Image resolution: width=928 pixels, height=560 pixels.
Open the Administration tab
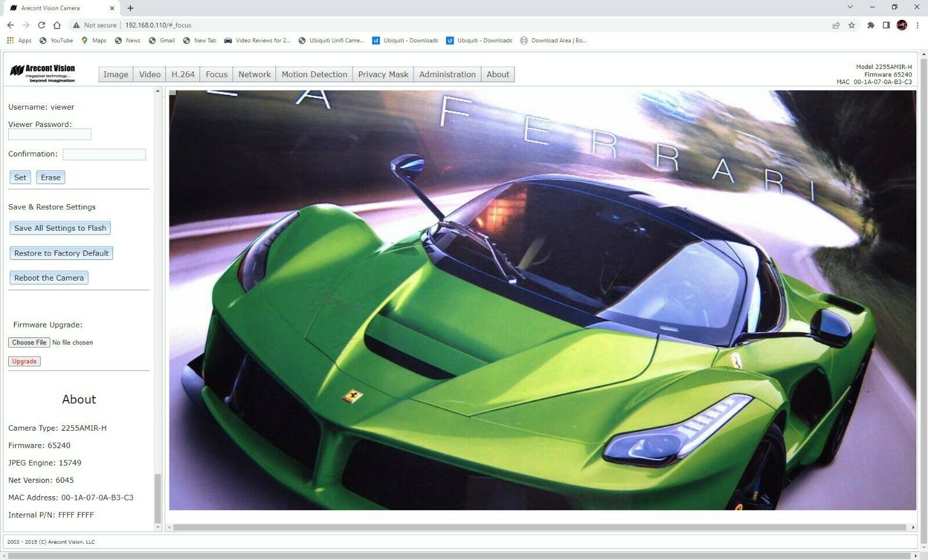447,74
